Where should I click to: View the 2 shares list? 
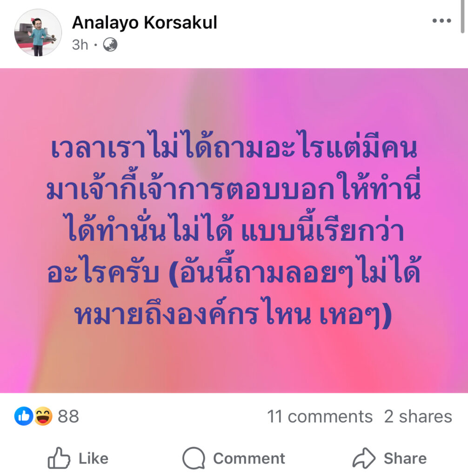(418, 416)
